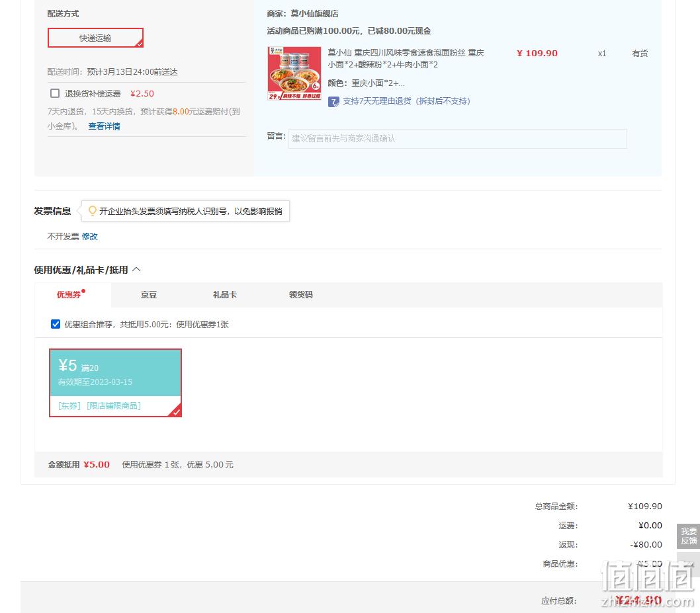Click the 返现 -¥80.00 amount
Screen dimensions: 700x613
pyautogui.click(x=646, y=545)
